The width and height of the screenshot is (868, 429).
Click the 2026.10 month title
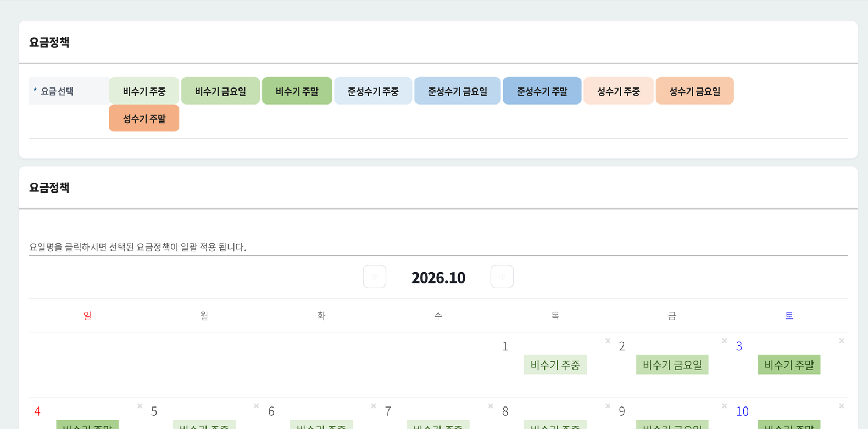tap(438, 278)
